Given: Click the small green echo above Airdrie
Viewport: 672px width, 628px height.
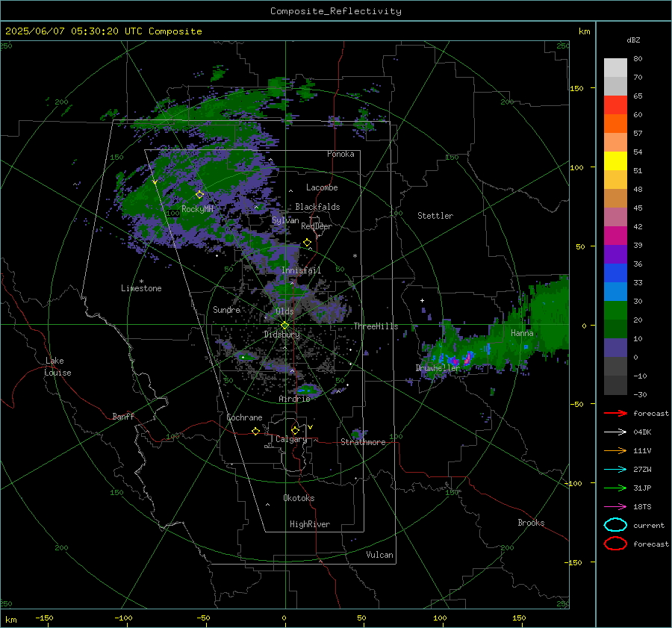Looking at the screenshot, I should click(309, 390).
